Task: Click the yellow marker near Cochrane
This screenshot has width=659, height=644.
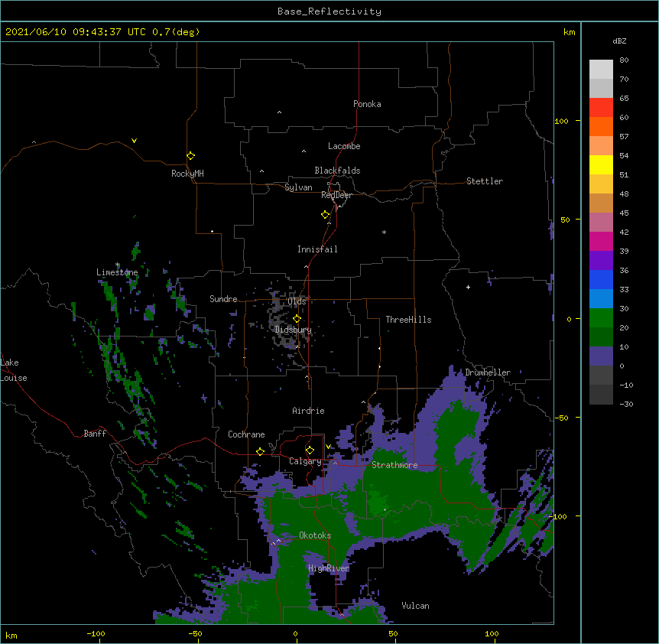Action: click(x=260, y=451)
